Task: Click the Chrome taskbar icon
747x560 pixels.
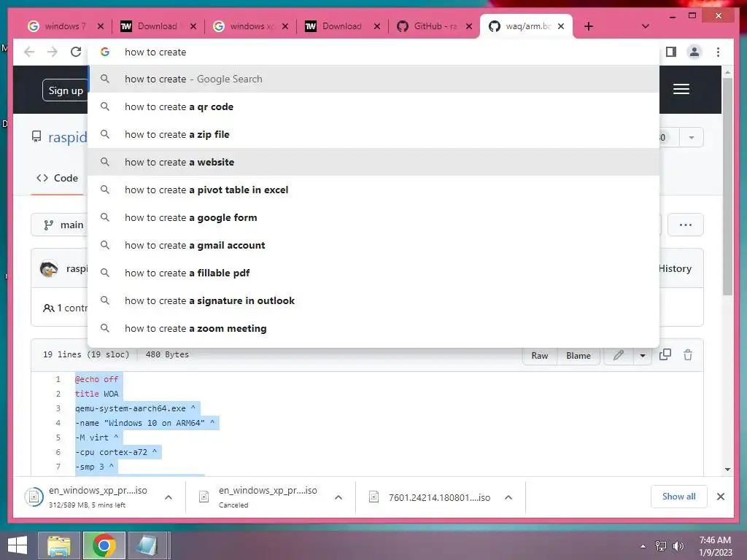Action: click(104, 545)
